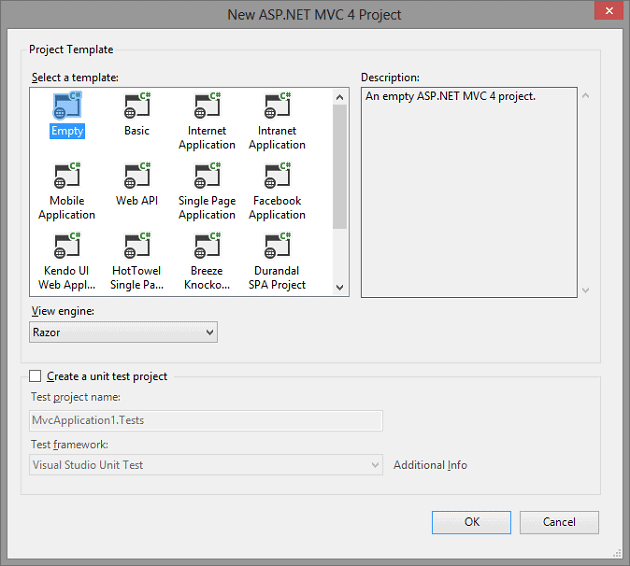Screen dimensions: 630x566
Task: Select Single Page Application template icon
Action: 207,176
